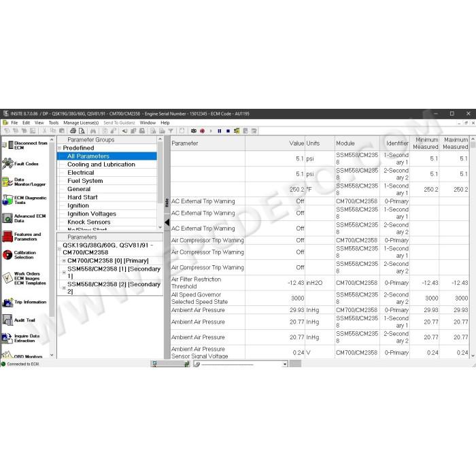476x476 pixels.
Task: Select the All Speed Governor Selected Speed State row
Action: pos(320,298)
